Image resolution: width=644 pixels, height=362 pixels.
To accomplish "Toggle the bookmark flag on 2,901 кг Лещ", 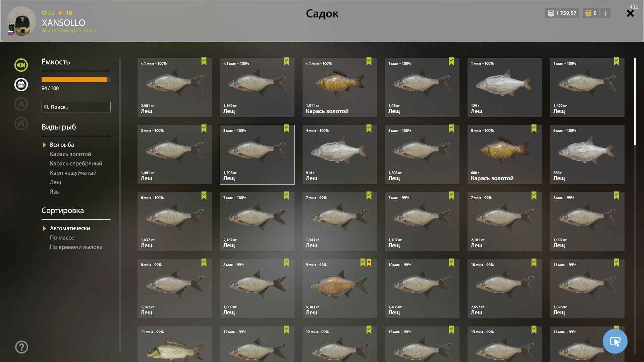I will pyautogui.click(x=204, y=61).
